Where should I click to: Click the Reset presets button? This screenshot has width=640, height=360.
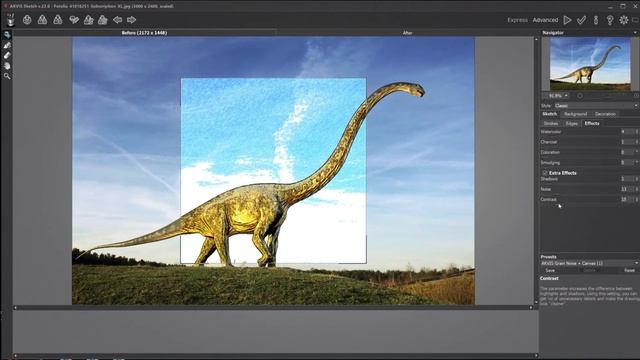pyautogui.click(x=629, y=271)
